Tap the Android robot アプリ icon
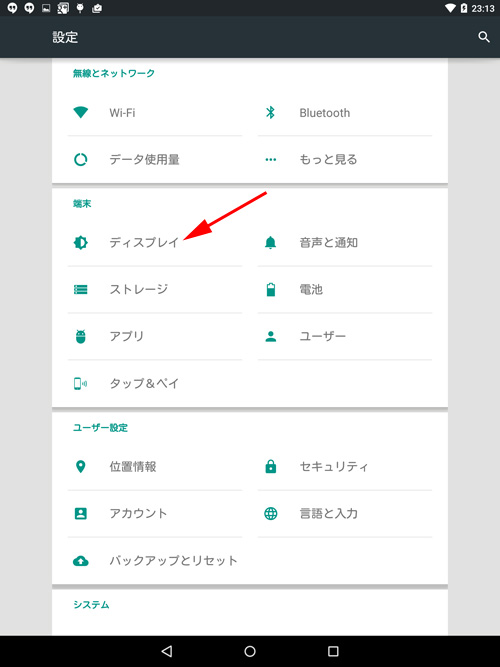500x667 pixels. click(80, 336)
